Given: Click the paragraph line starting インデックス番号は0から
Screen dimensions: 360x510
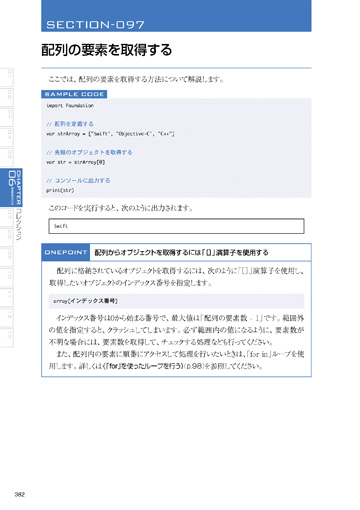Looking at the screenshot, I should point(180,318).
